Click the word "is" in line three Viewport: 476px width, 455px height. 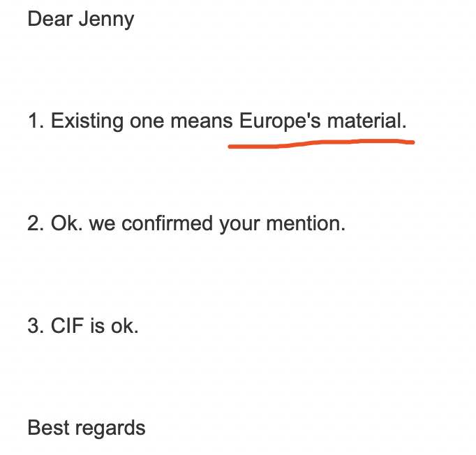pos(97,326)
